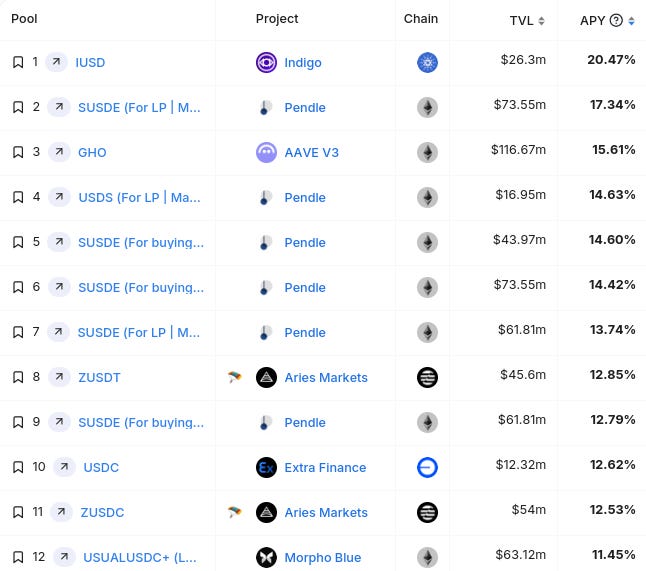Go to the Extra Finance project page
Screen dimensions: 646x571
point(325,467)
